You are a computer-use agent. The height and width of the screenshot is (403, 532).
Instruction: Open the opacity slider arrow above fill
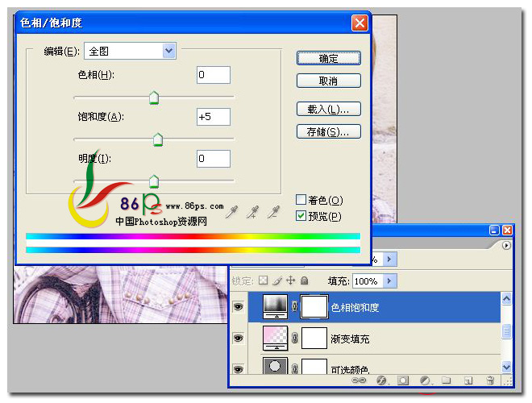point(389,260)
